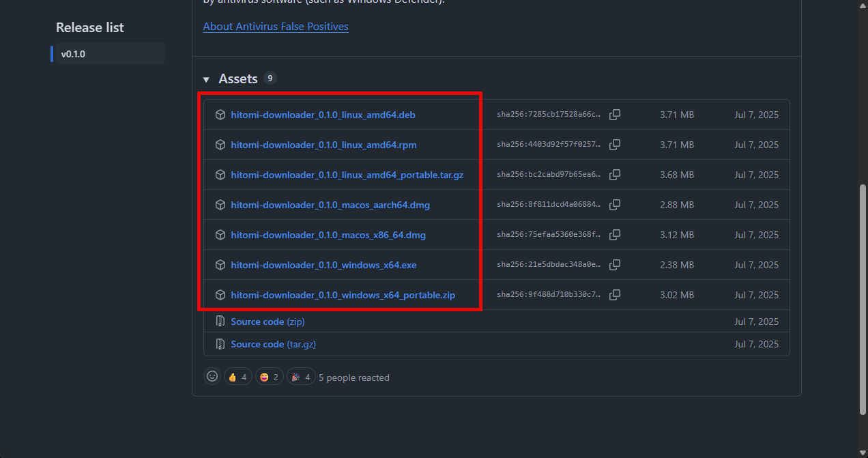Download Source code (zip)

267,321
